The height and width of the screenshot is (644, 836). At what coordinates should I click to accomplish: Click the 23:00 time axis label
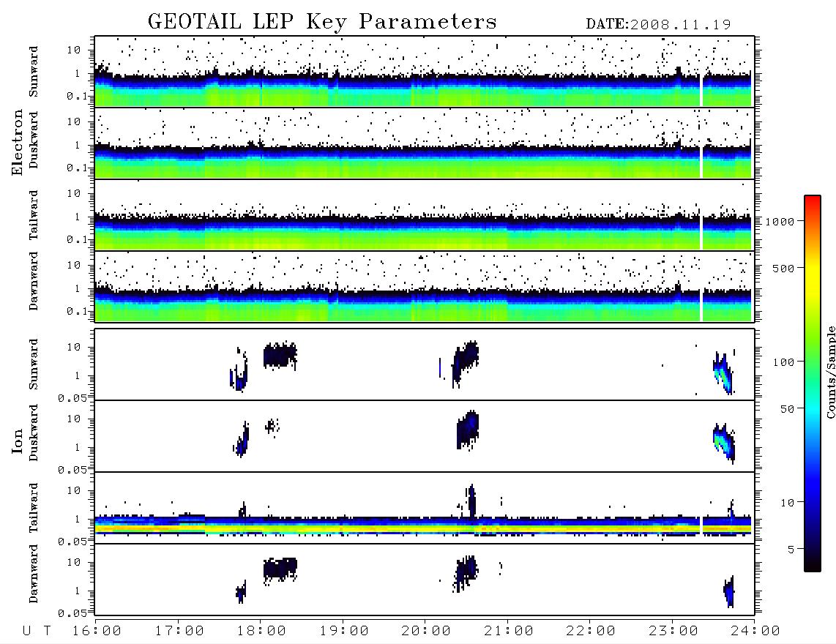pos(673,632)
